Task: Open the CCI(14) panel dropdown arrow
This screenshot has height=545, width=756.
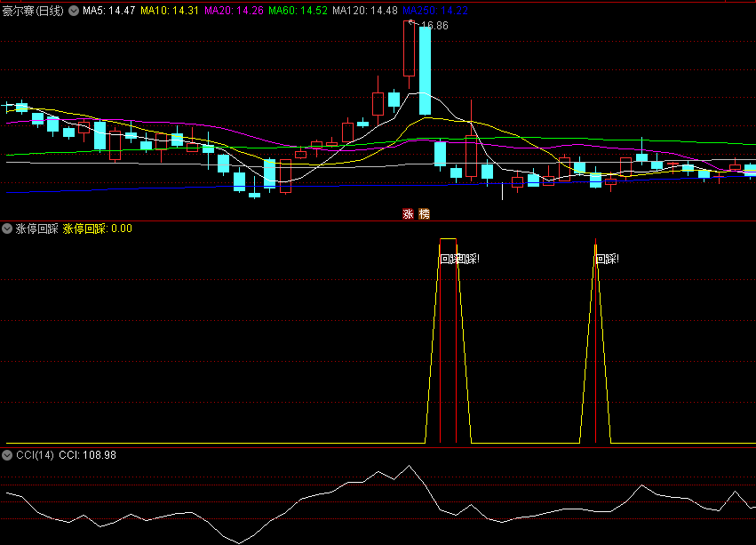Action: point(7,455)
